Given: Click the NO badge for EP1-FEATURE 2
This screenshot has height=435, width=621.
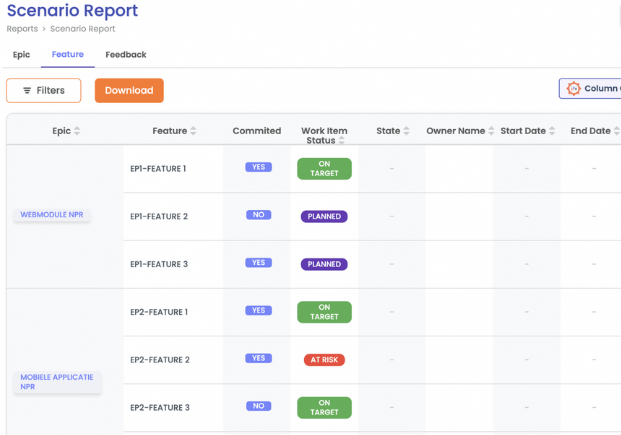Looking at the screenshot, I should click(258, 215).
